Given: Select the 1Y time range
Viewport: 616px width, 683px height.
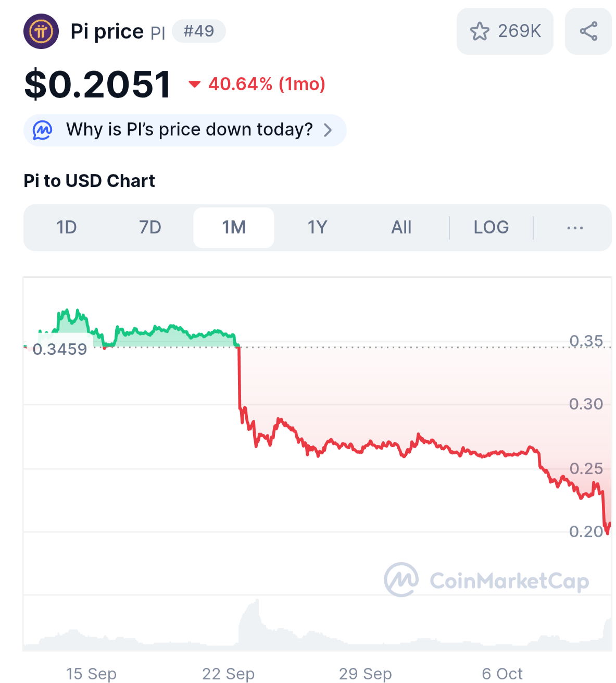Looking at the screenshot, I should pos(317,228).
